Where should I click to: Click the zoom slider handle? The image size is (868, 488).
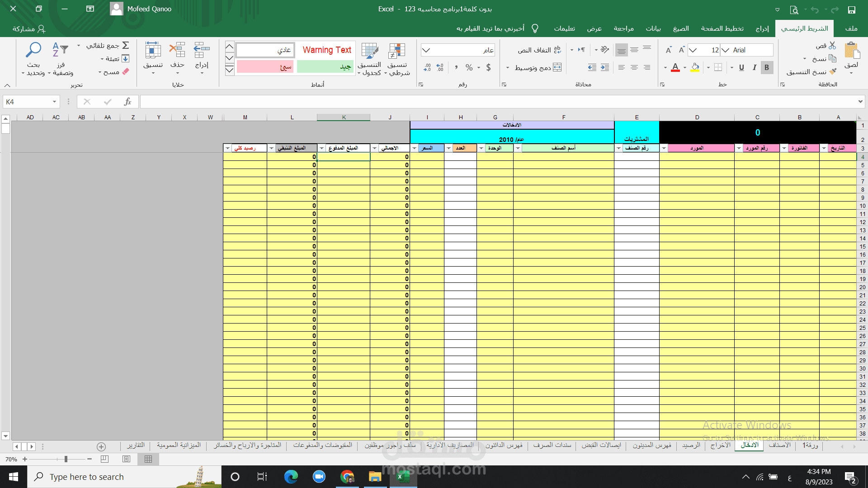(x=66, y=459)
